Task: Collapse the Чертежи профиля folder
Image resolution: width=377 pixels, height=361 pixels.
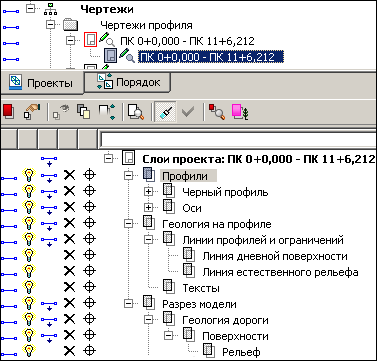Action: pyautogui.click(x=50, y=25)
